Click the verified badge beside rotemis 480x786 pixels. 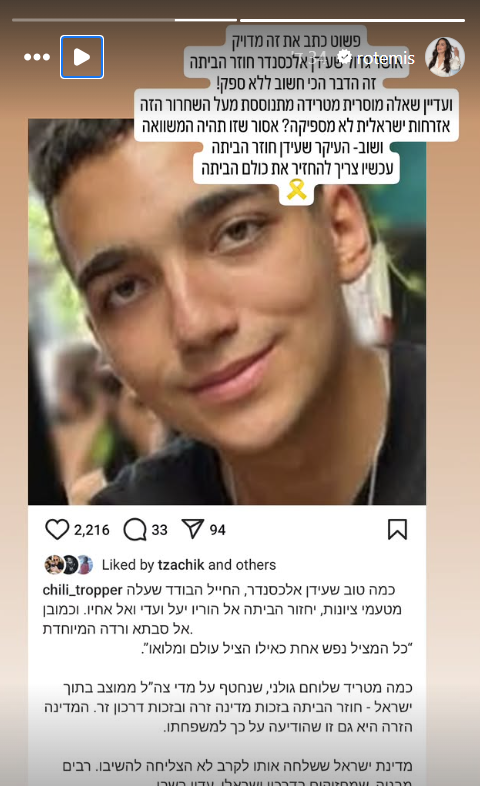[344, 57]
